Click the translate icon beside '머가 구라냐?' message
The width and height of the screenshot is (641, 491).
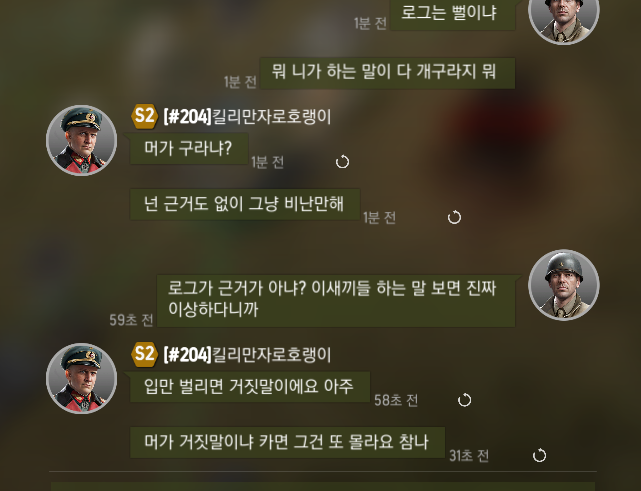pyautogui.click(x=342, y=162)
